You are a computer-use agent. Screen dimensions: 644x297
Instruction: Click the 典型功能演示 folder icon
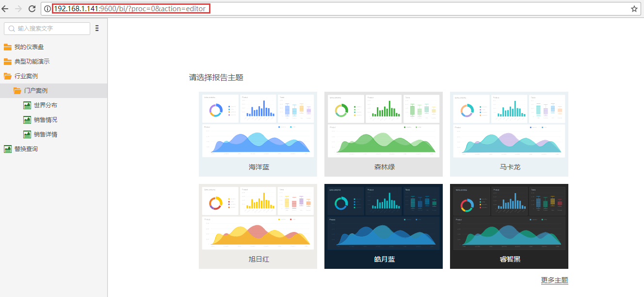tap(8, 62)
